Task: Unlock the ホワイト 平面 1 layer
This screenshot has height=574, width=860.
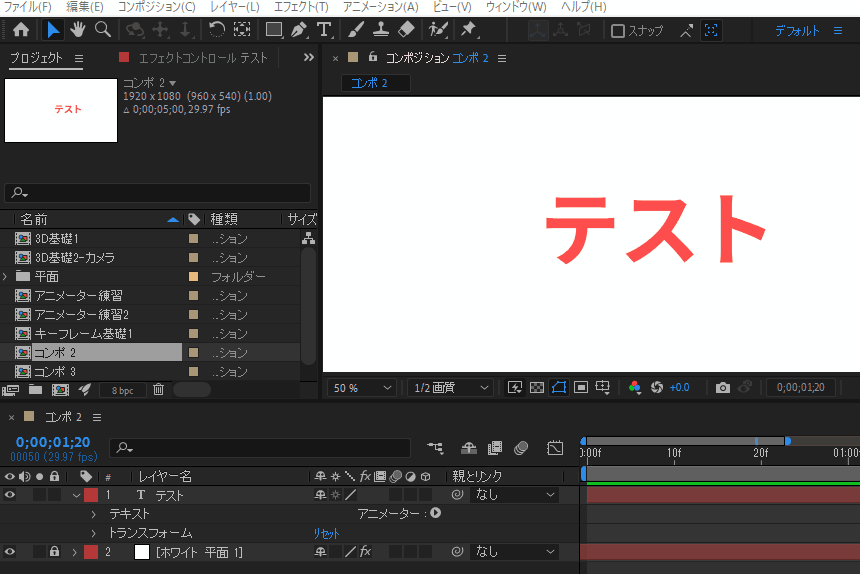Action: (x=54, y=552)
